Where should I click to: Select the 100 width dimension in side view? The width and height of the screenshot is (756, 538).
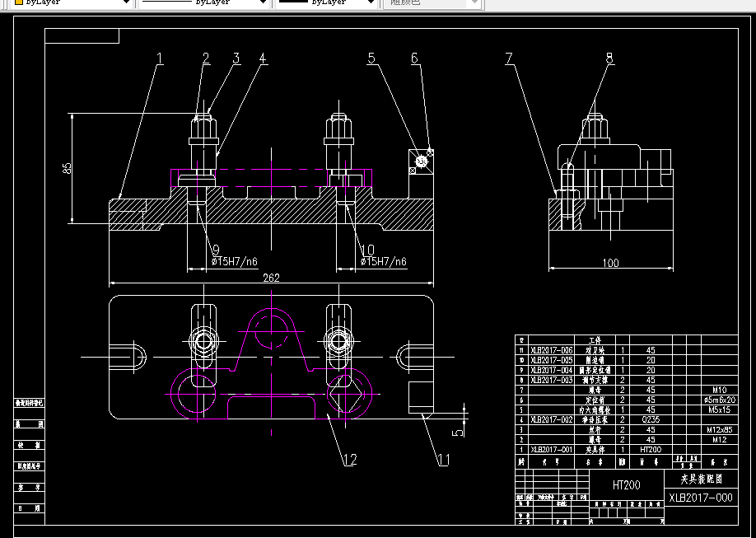tap(610, 263)
